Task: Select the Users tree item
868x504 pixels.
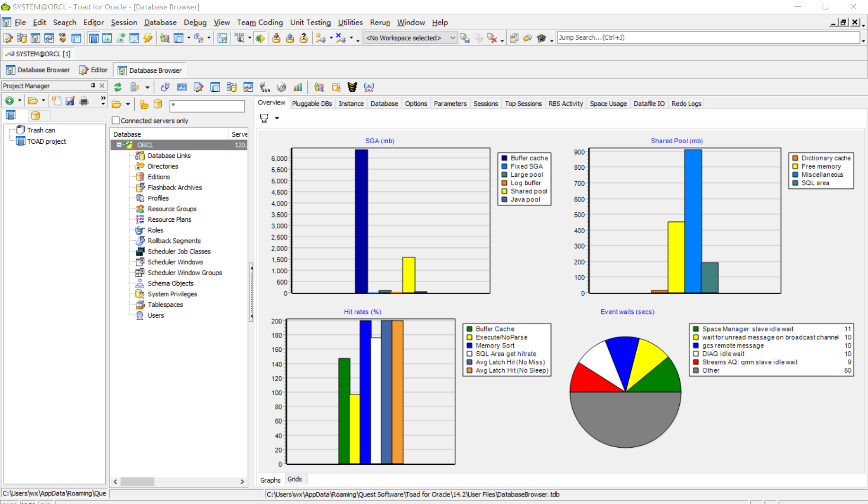Action: coord(156,315)
